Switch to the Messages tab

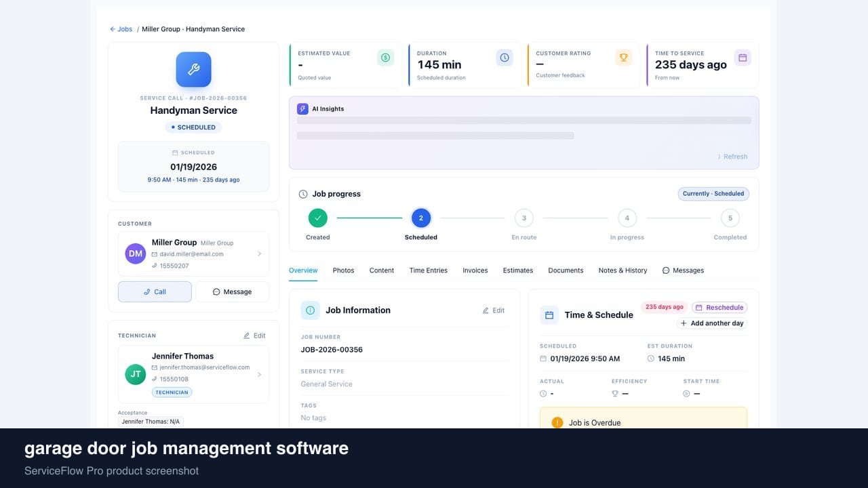[683, 270]
